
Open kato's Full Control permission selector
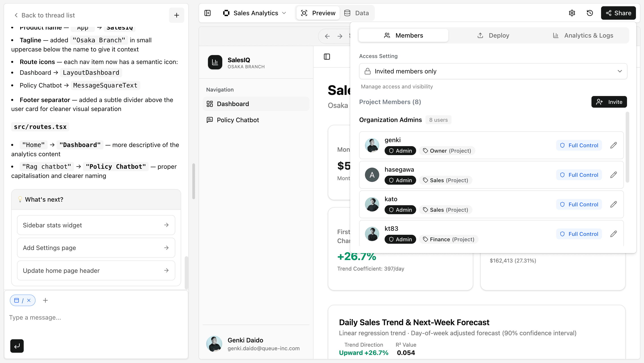(x=579, y=204)
